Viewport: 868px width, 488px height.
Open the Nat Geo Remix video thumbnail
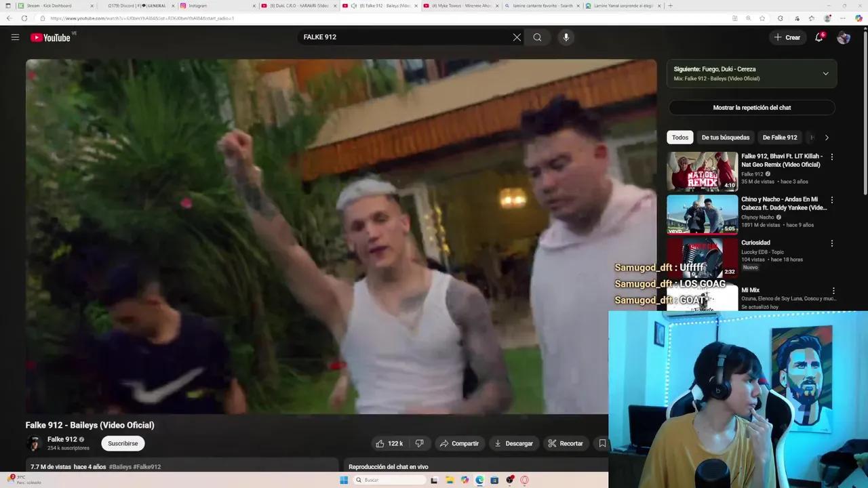click(x=702, y=171)
